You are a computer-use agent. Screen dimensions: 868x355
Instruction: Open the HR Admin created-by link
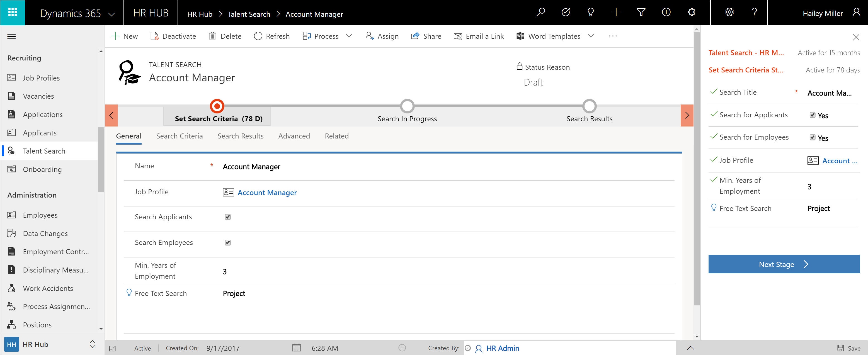point(502,348)
